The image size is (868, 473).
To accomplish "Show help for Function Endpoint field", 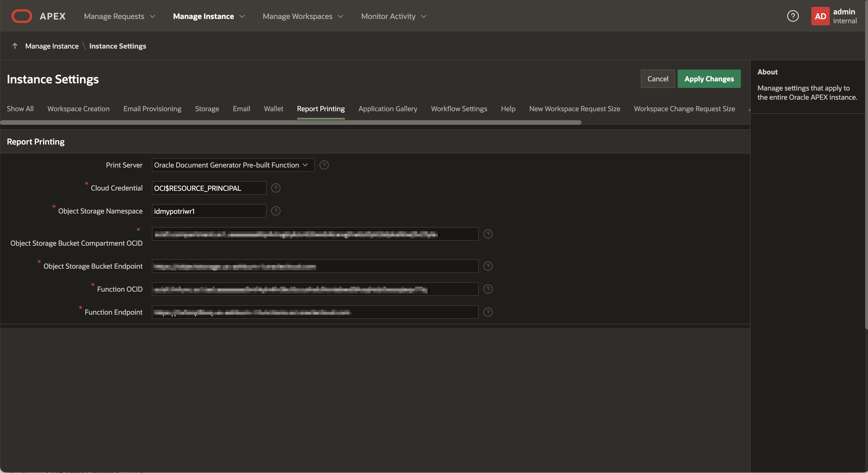I will coord(487,312).
